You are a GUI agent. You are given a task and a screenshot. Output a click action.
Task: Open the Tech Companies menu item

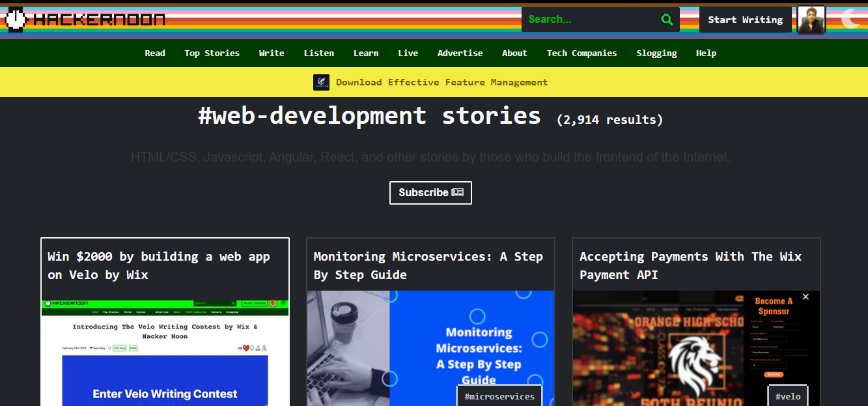click(582, 53)
